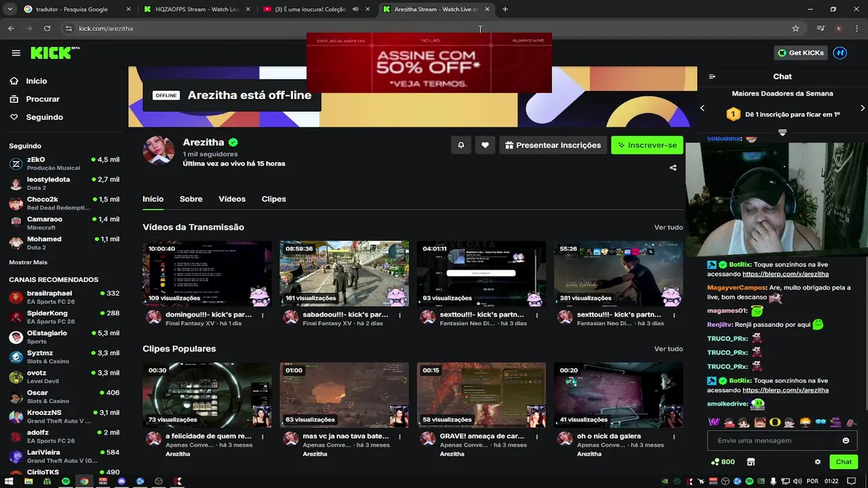This screenshot has width=868, height=488.
Task: Open Windows Start menu
Action: click(x=9, y=481)
